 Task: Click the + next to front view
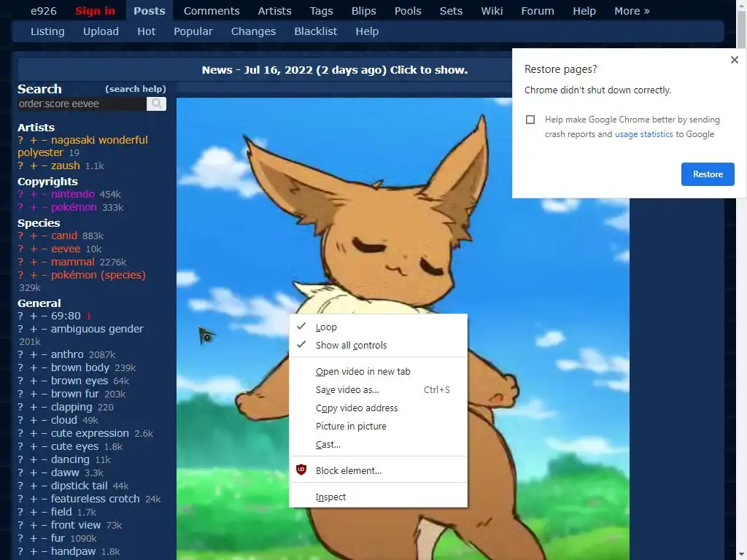pos(34,525)
